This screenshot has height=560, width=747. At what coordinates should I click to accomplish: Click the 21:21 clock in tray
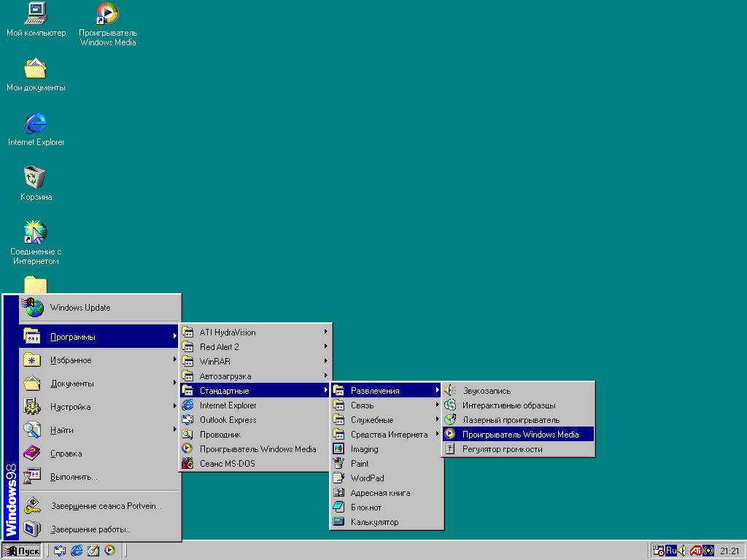click(x=729, y=551)
